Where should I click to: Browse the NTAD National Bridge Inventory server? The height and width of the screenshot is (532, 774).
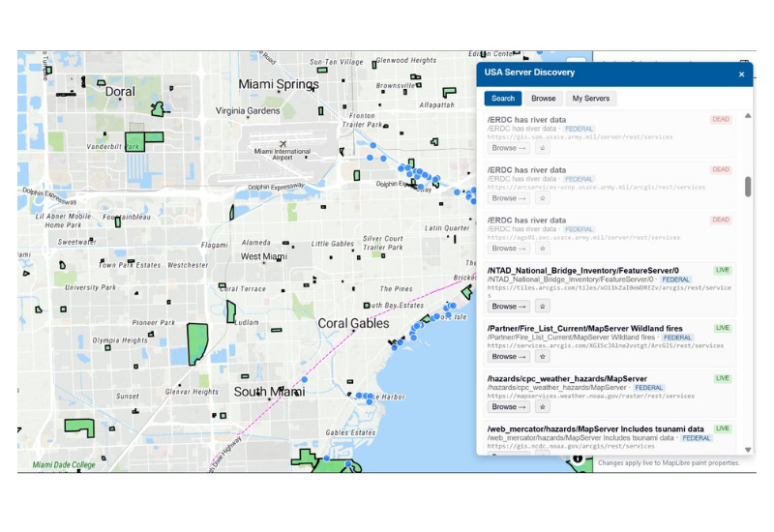[x=509, y=307]
